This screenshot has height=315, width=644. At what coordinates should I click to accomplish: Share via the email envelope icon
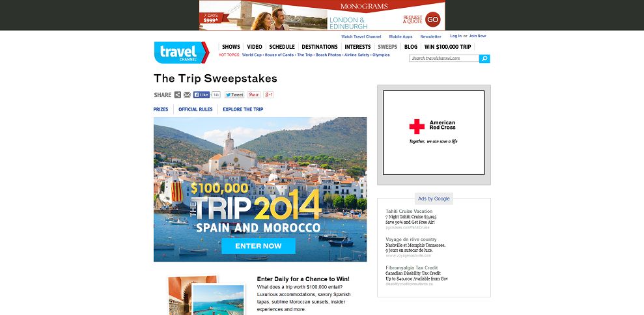(x=188, y=95)
